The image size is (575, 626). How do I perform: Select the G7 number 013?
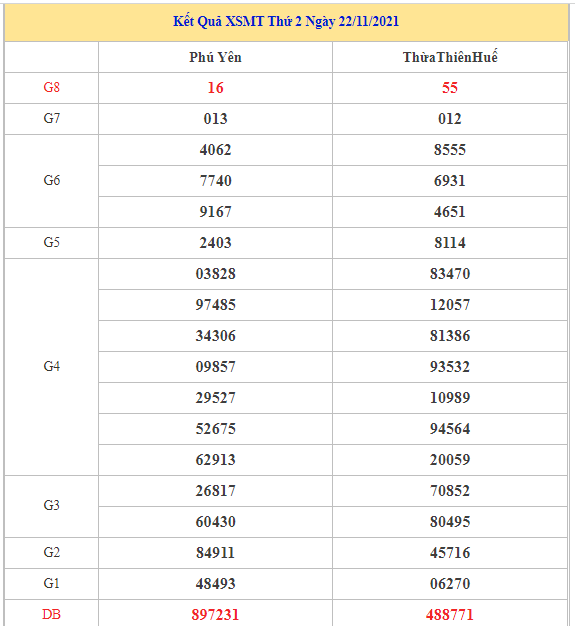[x=215, y=119]
